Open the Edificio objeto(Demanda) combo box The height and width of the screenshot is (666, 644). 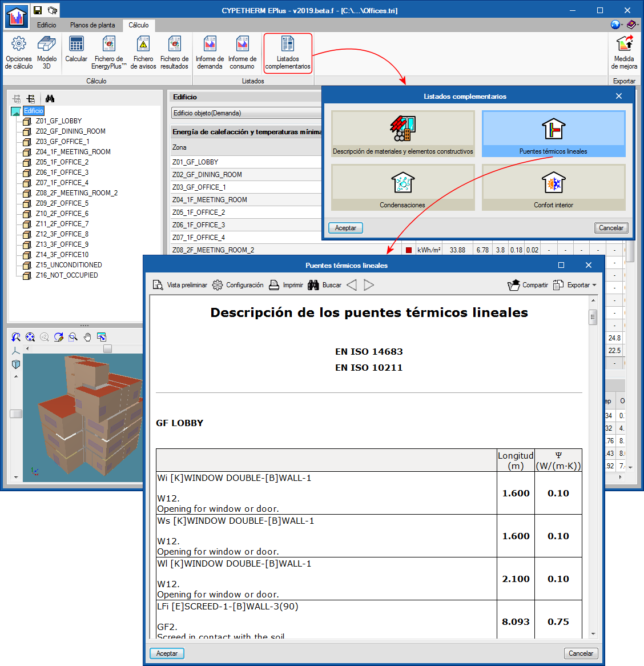pyautogui.click(x=246, y=113)
